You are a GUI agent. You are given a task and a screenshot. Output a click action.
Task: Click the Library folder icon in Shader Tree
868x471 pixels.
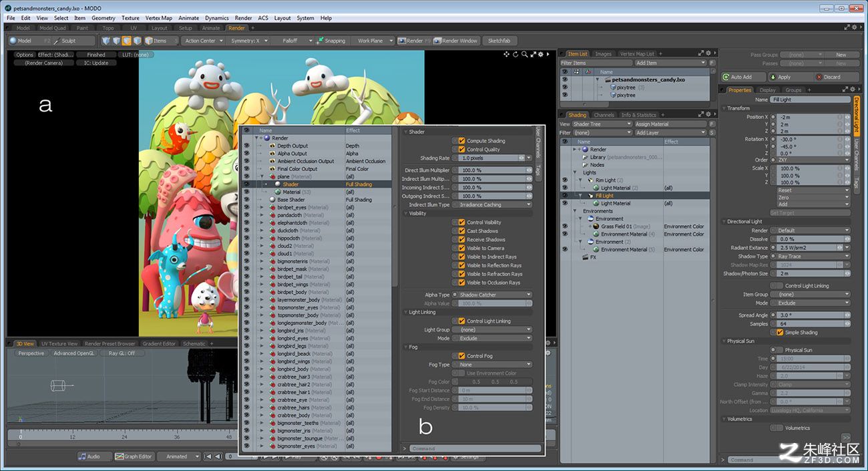pos(585,157)
